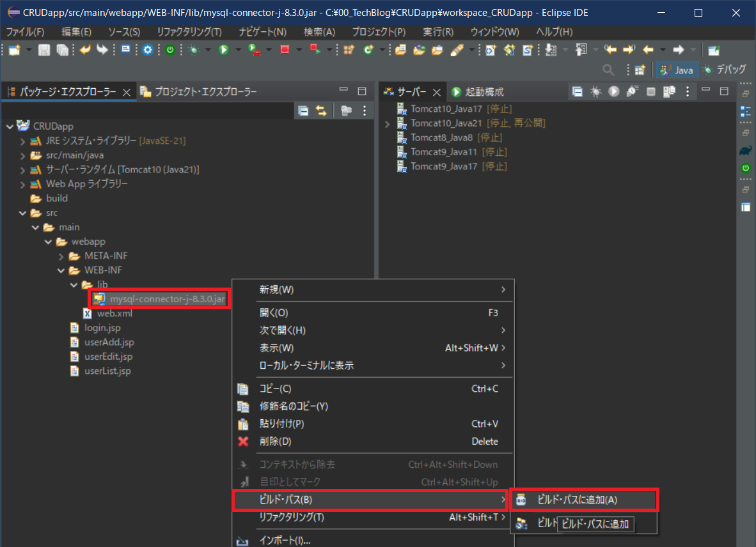Click the New Java Class icon
Viewport: 756px width, 547px height.
[368, 50]
